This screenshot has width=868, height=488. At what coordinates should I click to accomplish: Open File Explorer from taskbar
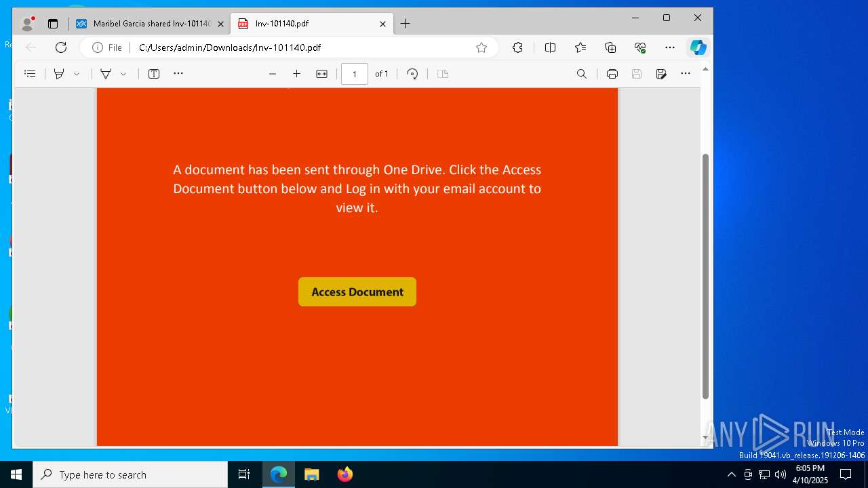pos(311,474)
